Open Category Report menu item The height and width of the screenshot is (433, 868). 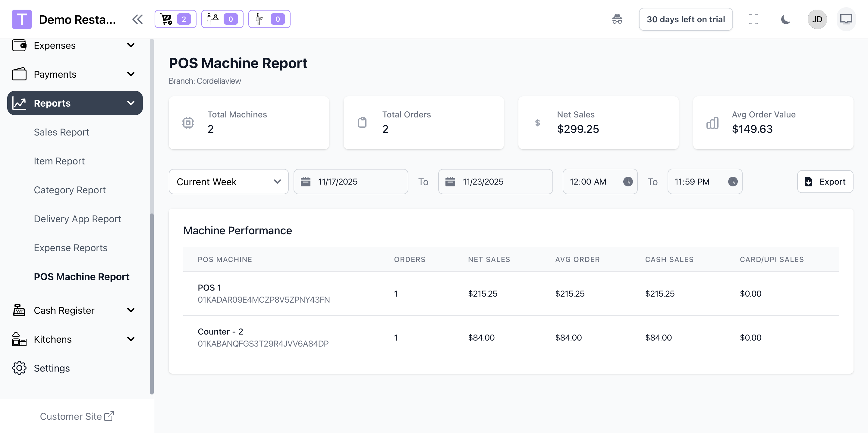[70, 190]
